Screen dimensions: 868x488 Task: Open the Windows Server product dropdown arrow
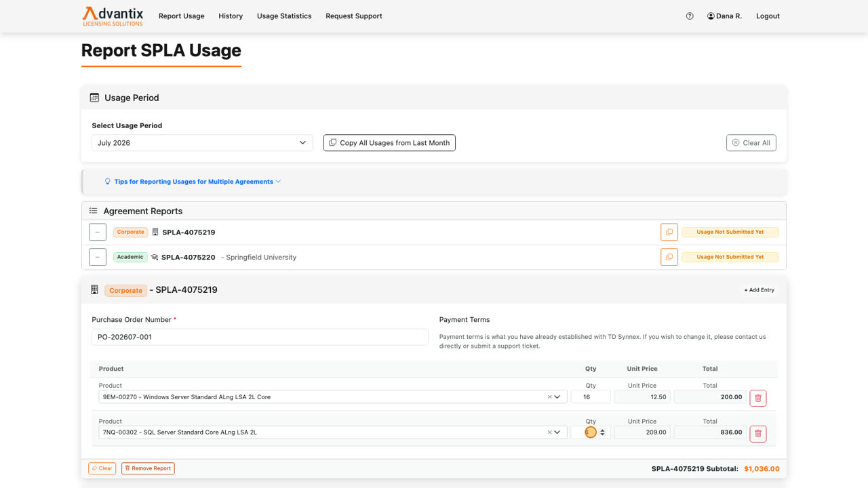558,397
